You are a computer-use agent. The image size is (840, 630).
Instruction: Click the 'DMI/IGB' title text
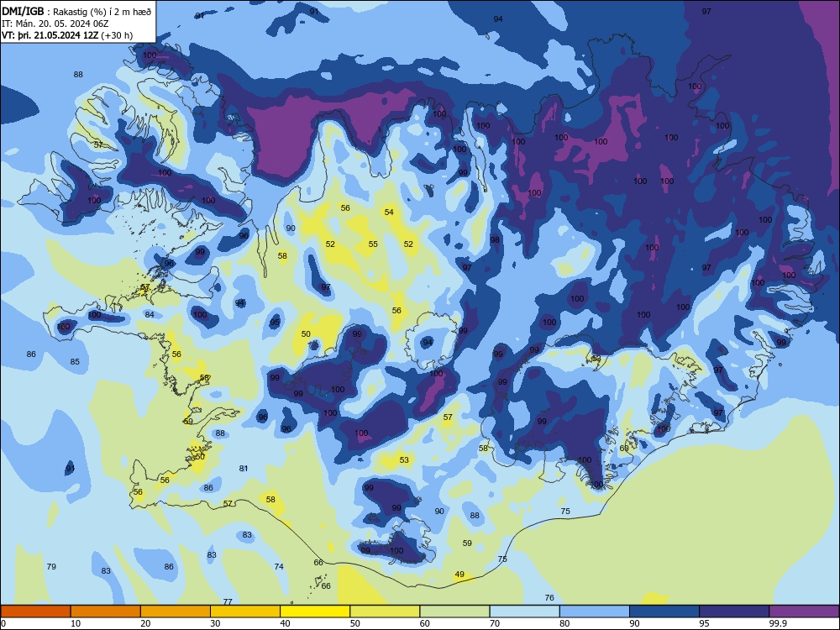(23, 11)
